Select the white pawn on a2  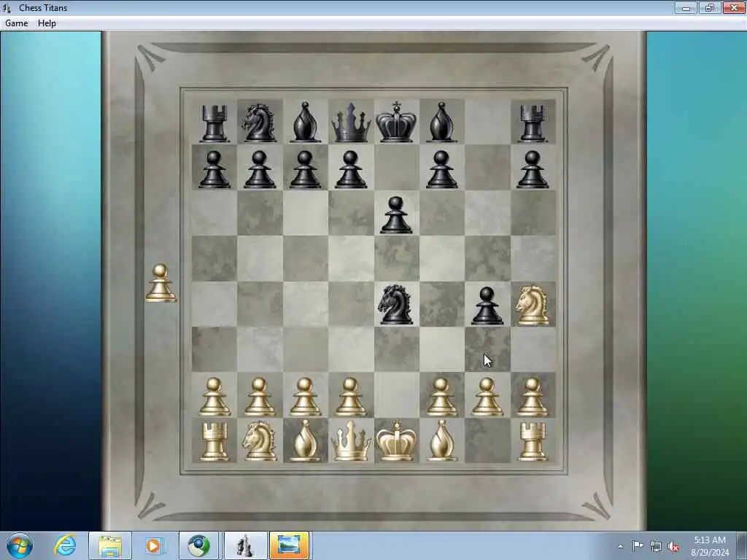214,397
